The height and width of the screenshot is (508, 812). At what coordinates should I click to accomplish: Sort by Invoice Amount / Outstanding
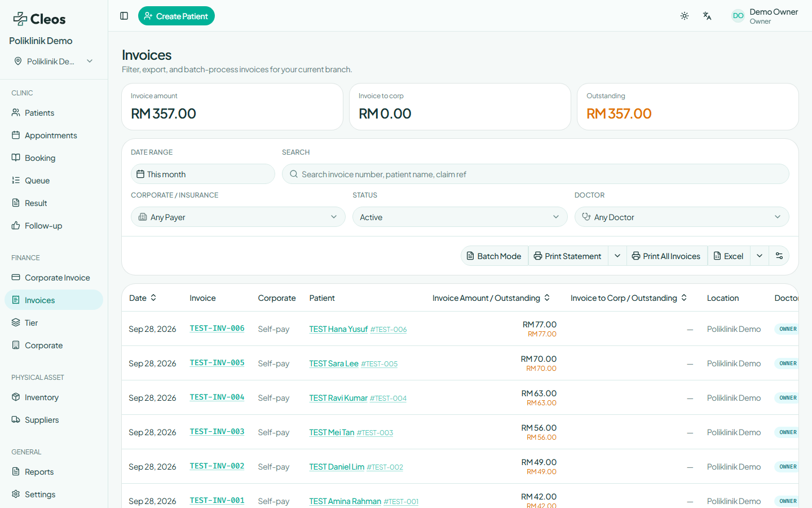491,298
